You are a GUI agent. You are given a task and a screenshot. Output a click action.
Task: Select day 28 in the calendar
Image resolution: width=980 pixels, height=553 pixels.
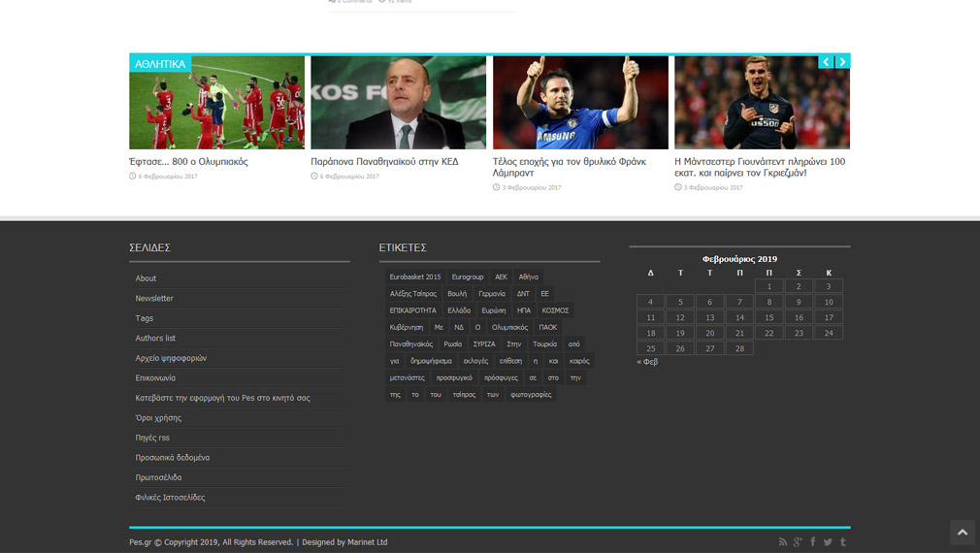pyautogui.click(x=739, y=348)
